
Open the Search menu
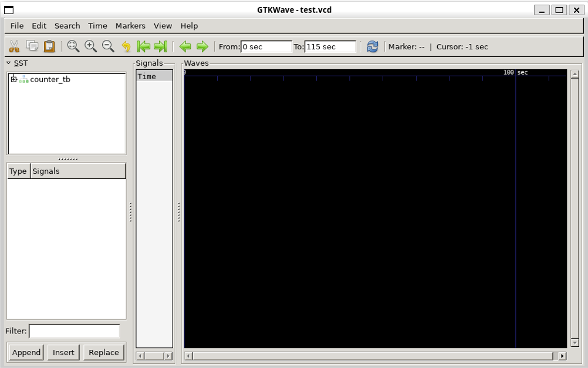[67, 26]
